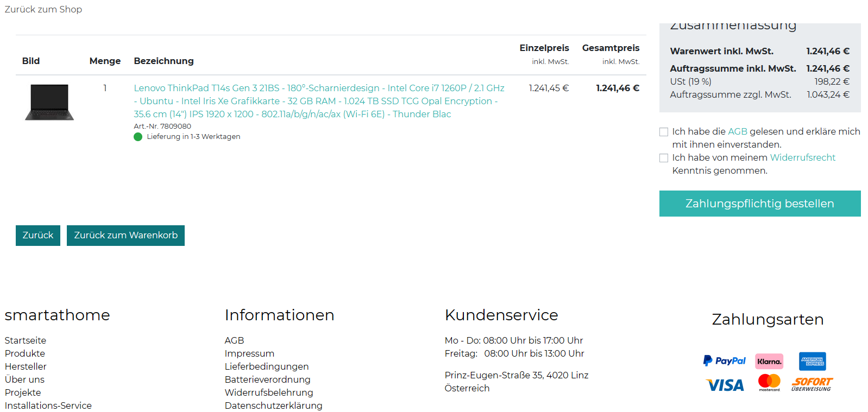Click the Freitag opening hours line

click(514, 353)
